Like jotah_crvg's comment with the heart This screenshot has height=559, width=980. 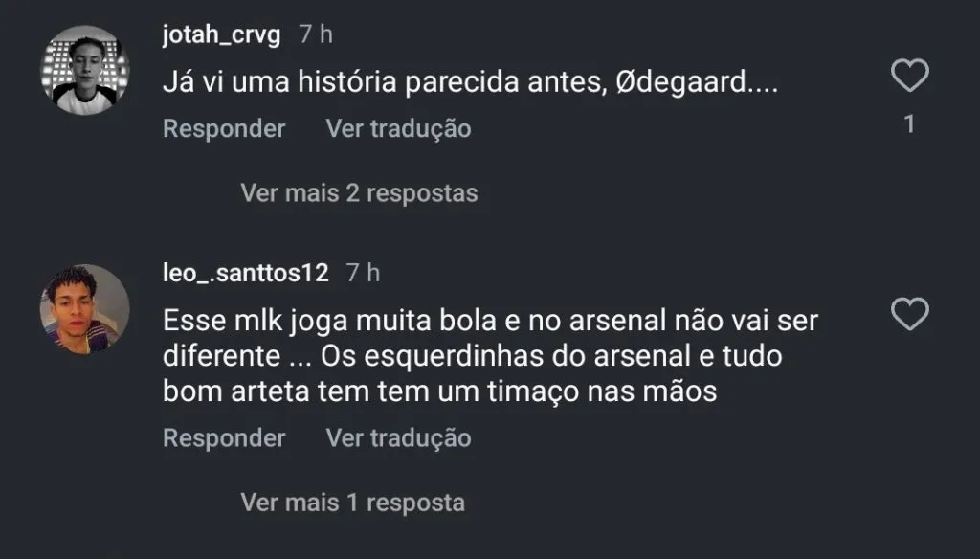click(x=909, y=76)
